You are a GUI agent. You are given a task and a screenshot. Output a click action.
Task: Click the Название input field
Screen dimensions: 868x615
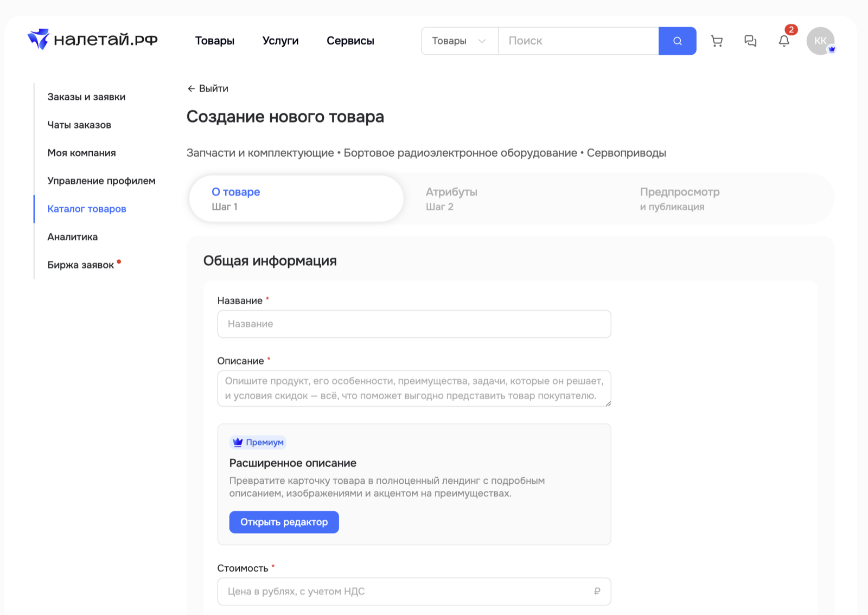coord(414,324)
